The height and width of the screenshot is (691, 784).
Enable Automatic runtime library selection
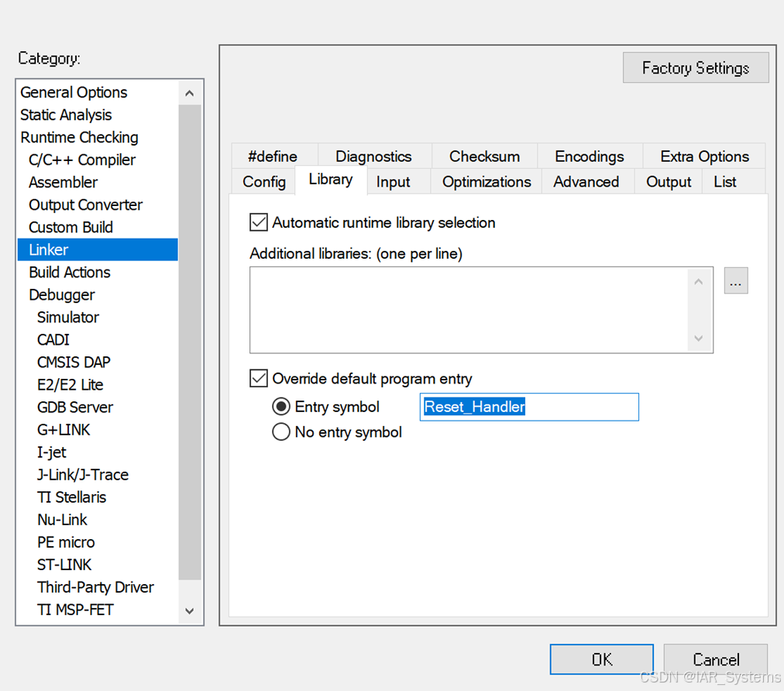pyautogui.click(x=257, y=222)
